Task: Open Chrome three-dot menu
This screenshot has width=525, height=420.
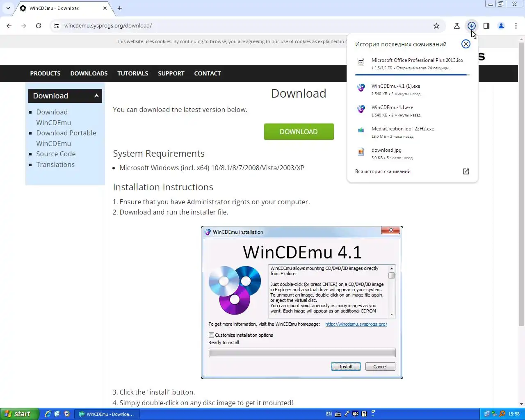Action: 516,26
